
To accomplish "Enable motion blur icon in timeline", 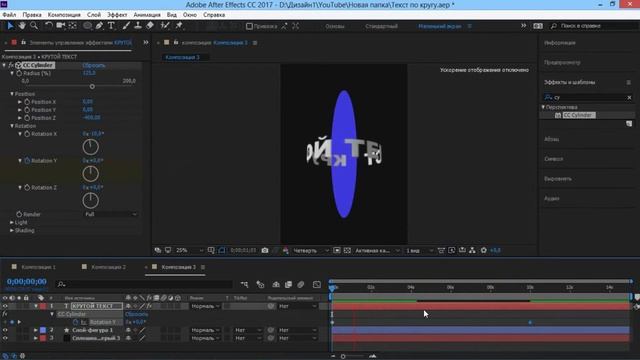I will tap(301, 284).
